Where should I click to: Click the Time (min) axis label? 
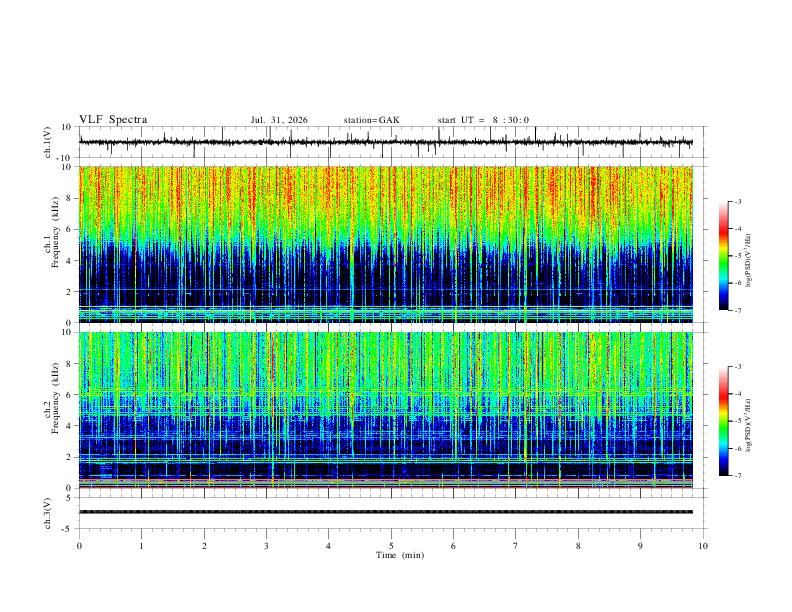[x=400, y=555]
